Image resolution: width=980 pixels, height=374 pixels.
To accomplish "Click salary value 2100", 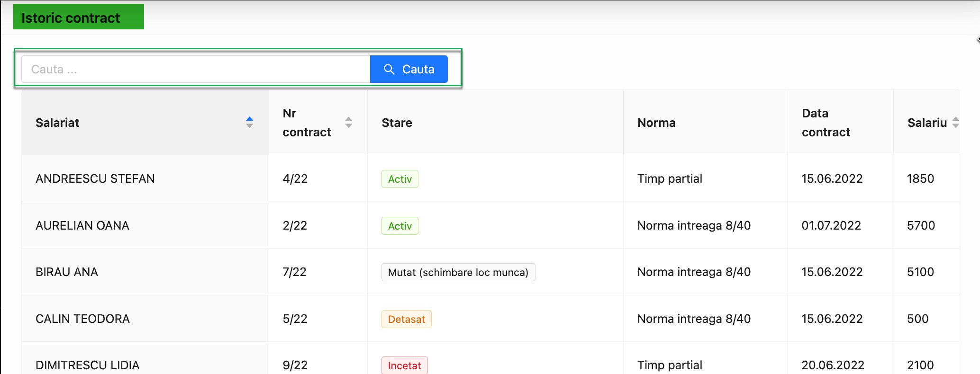I will 920,365.
